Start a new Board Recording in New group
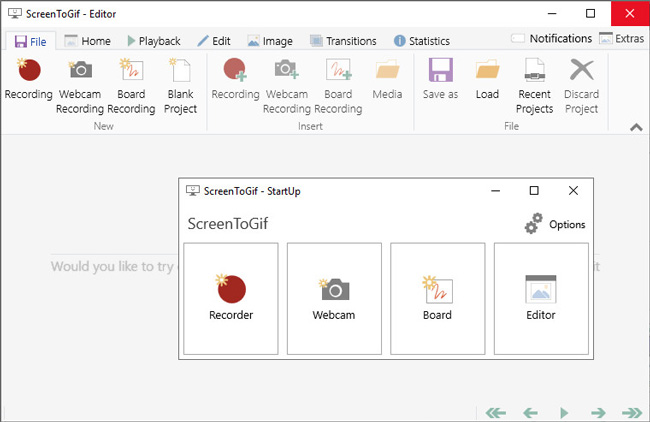This screenshot has width=650, height=422. [x=131, y=86]
